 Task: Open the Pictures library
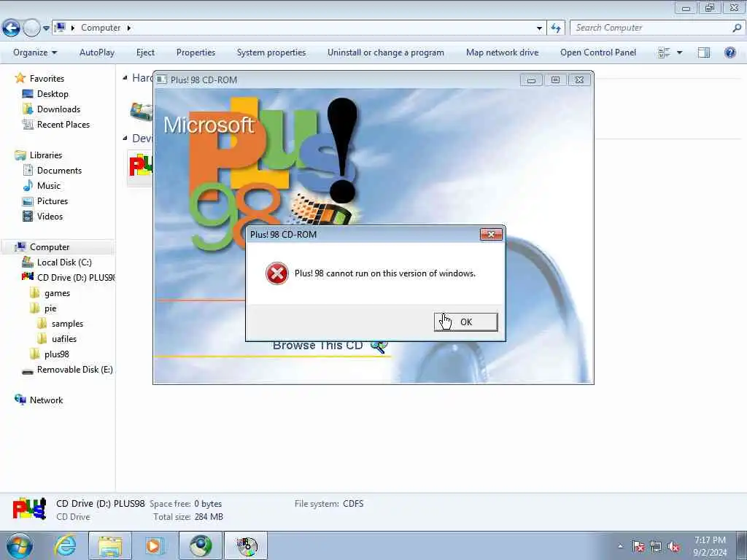(53, 201)
